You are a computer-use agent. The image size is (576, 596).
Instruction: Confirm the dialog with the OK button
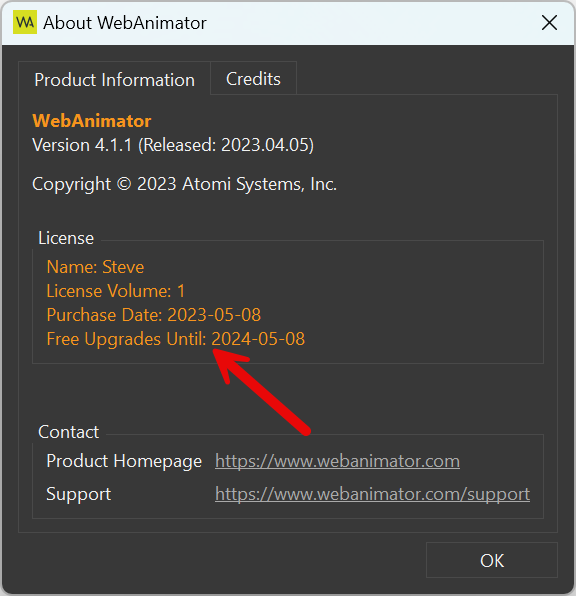click(492, 560)
